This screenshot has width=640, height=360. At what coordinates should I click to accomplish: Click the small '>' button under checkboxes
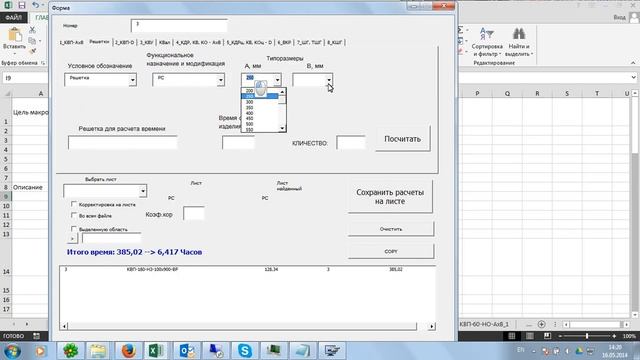pyautogui.click(x=72, y=238)
